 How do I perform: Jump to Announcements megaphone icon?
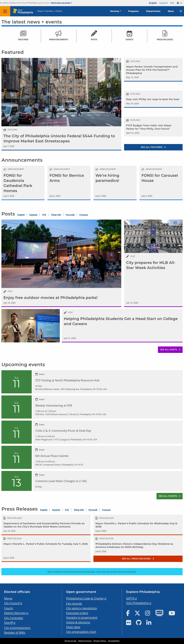[x=59, y=36]
